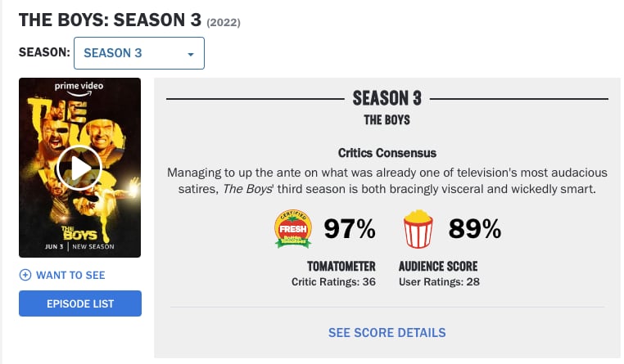Click the Certified Fresh tomato badge
Viewport: 624px width, 364px height.
pos(292,230)
